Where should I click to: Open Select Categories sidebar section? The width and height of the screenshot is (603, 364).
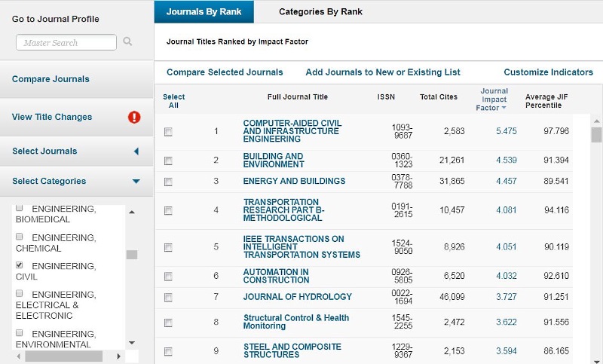(49, 181)
